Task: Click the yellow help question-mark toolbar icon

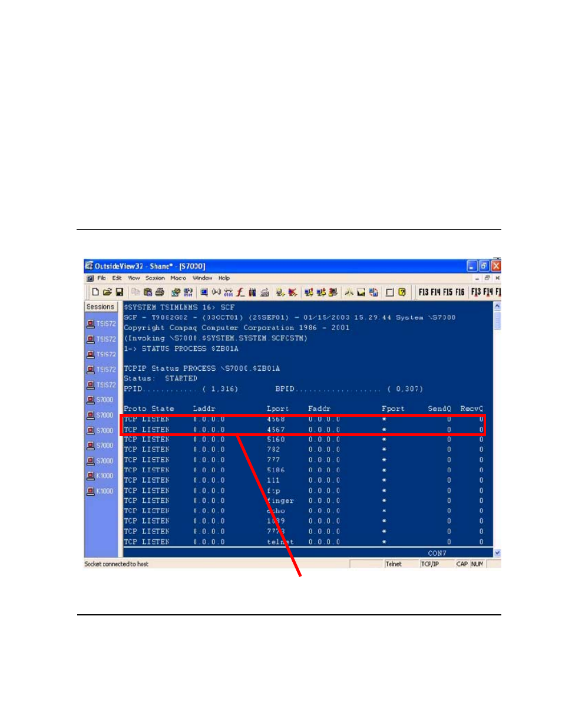Action: pos(402,292)
